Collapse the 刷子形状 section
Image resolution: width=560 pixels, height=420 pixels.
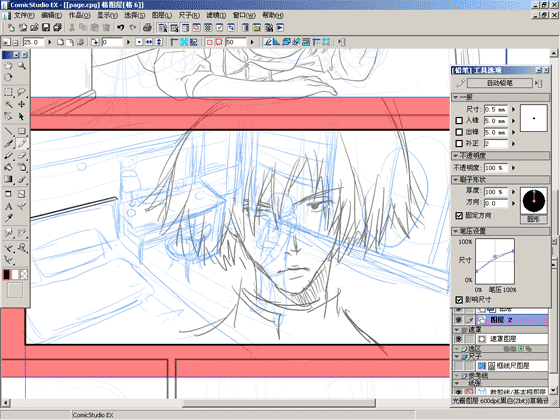pyautogui.click(x=456, y=180)
